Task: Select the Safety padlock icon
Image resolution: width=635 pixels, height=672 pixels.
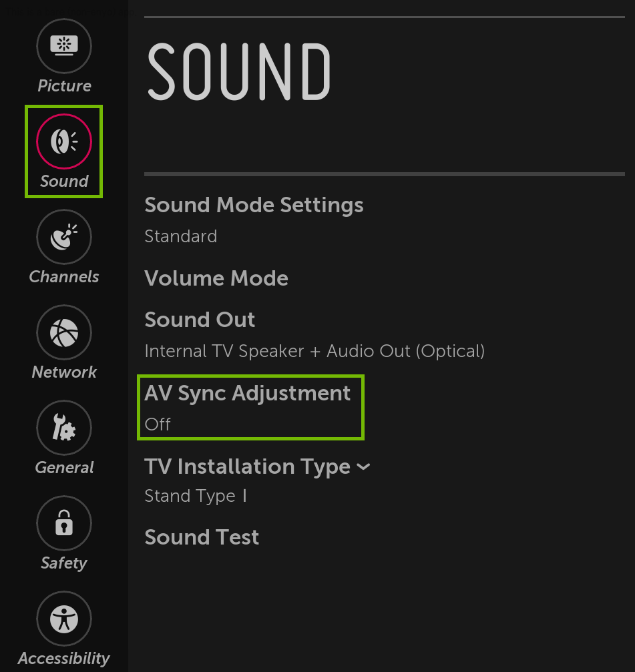Action: (63, 523)
